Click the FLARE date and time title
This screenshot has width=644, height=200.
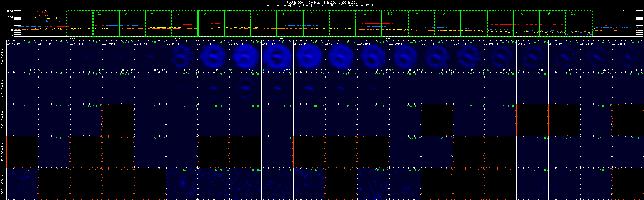322,3
